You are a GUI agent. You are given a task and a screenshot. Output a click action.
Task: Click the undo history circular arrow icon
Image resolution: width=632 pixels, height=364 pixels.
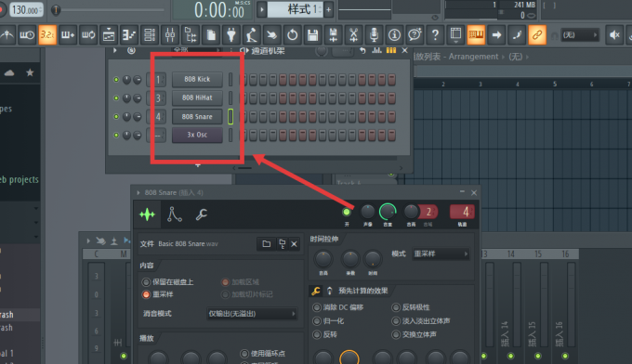[292, 35]
